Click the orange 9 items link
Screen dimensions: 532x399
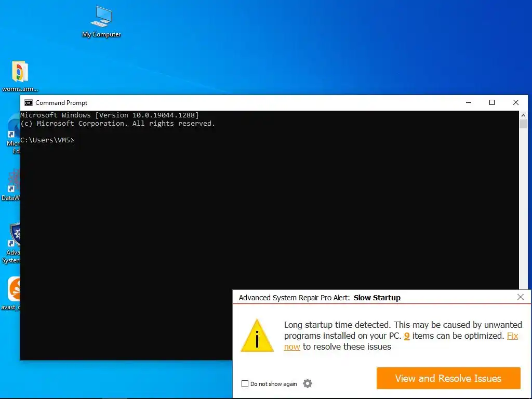407,336
